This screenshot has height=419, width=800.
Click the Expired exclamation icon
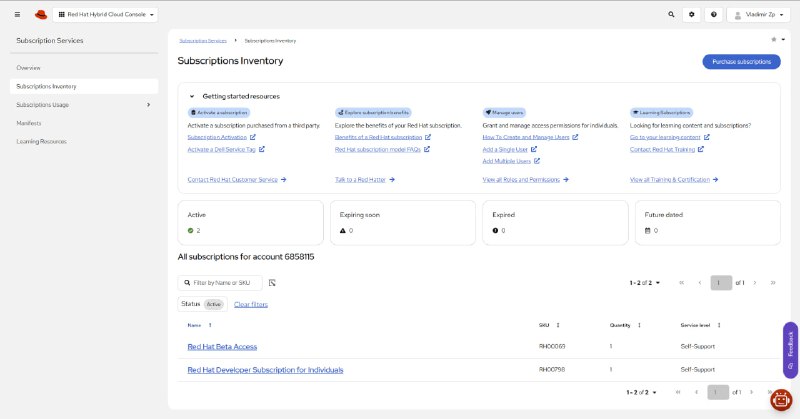pos(495,231)
